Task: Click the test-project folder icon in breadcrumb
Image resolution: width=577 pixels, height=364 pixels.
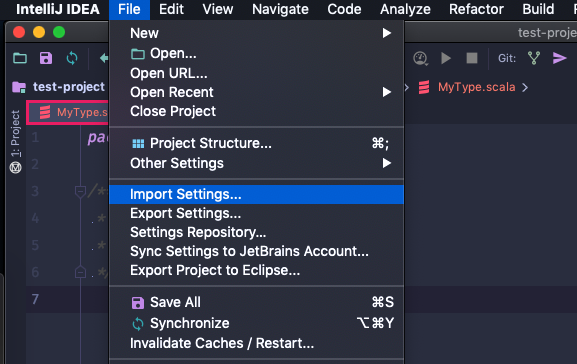Action: coord(19,87)
